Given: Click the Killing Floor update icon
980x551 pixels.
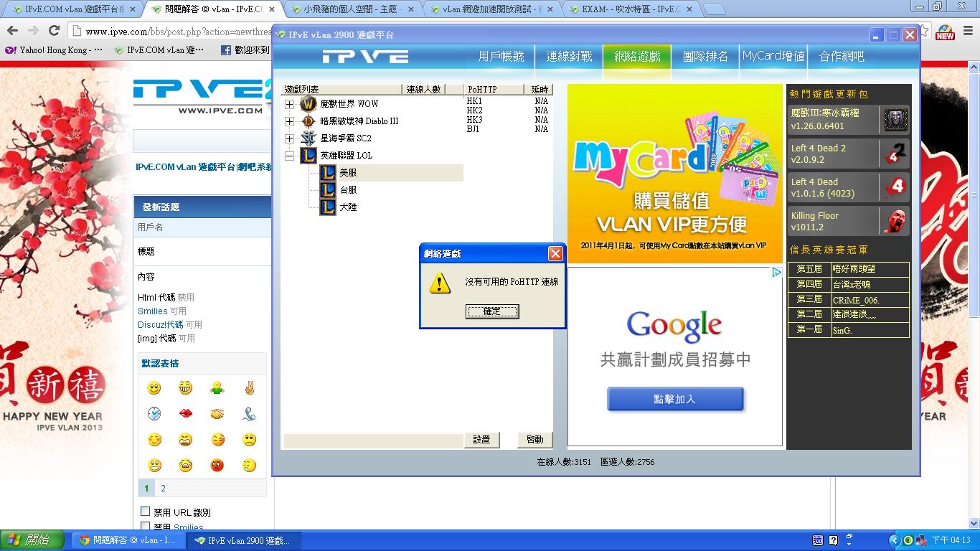Looking at the screenshot, I should [895, 221].
